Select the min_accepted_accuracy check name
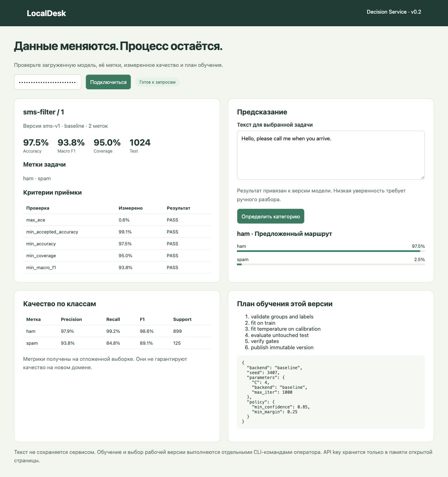This screenshot has height=477, width=448. 52,232
